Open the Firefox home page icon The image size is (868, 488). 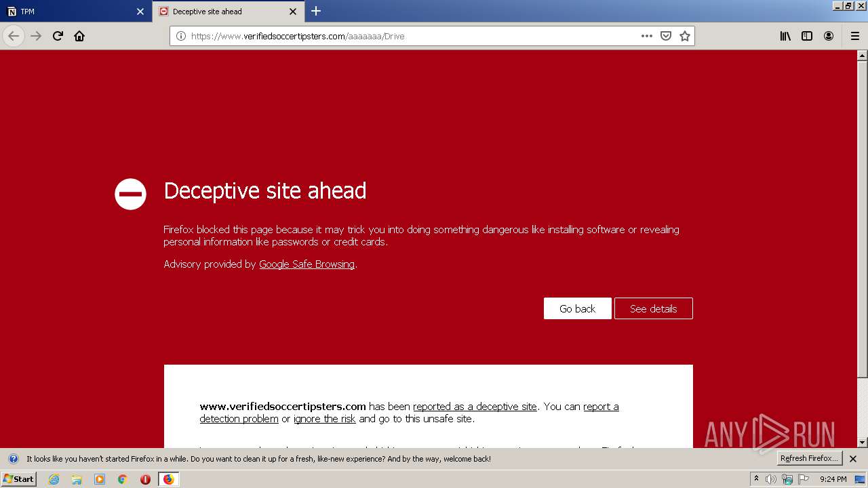pos(79,36)
